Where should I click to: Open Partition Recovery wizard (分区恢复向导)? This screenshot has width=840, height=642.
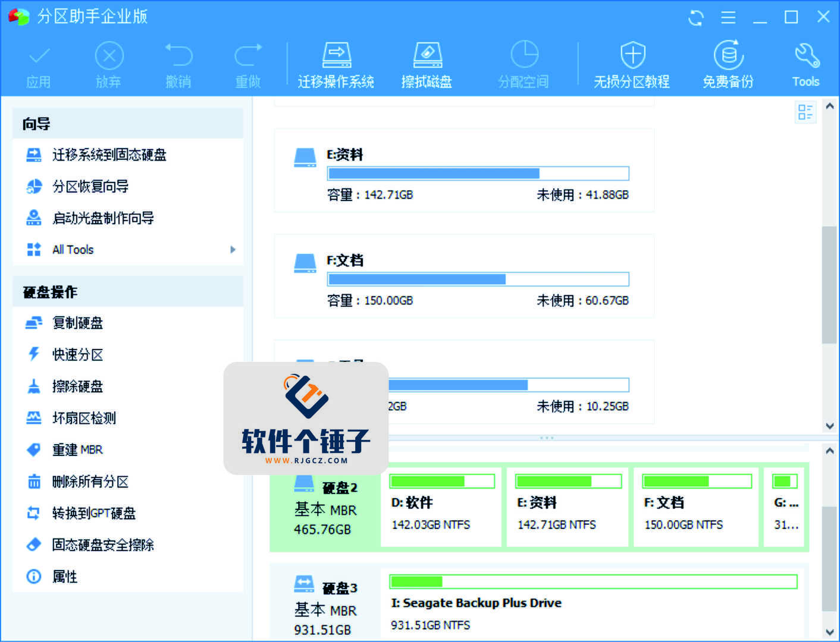[x=128, y=187]
